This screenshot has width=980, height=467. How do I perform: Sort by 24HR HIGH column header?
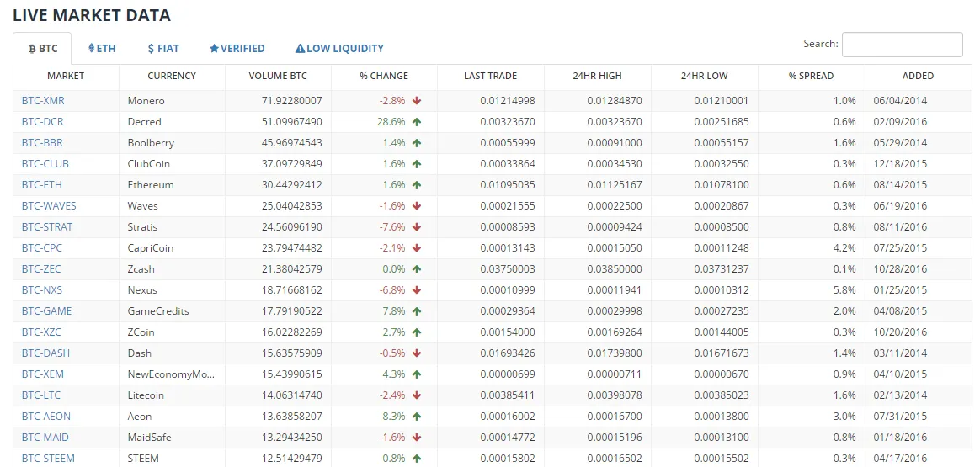pos(598,76)
